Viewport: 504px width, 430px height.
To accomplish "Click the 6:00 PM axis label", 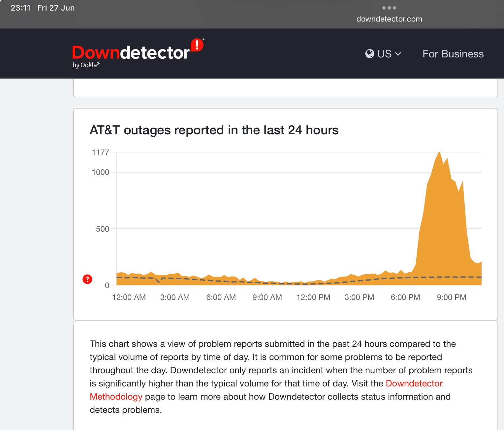I will pos(405,297).
